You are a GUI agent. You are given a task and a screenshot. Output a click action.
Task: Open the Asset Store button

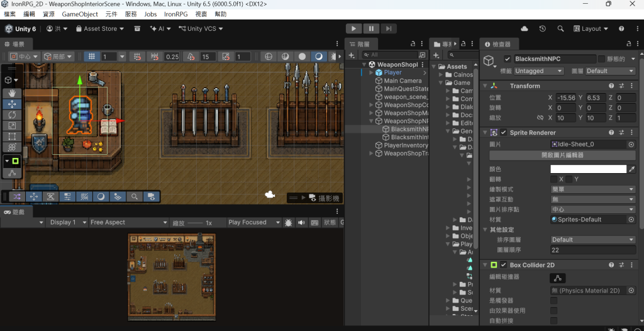[x=100, y=29]
